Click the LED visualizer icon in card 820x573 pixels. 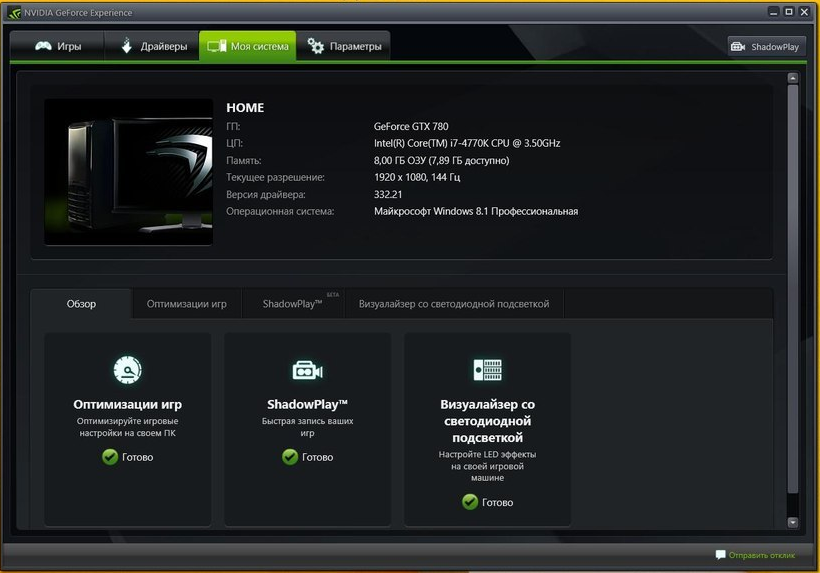(x=487, y=370)
